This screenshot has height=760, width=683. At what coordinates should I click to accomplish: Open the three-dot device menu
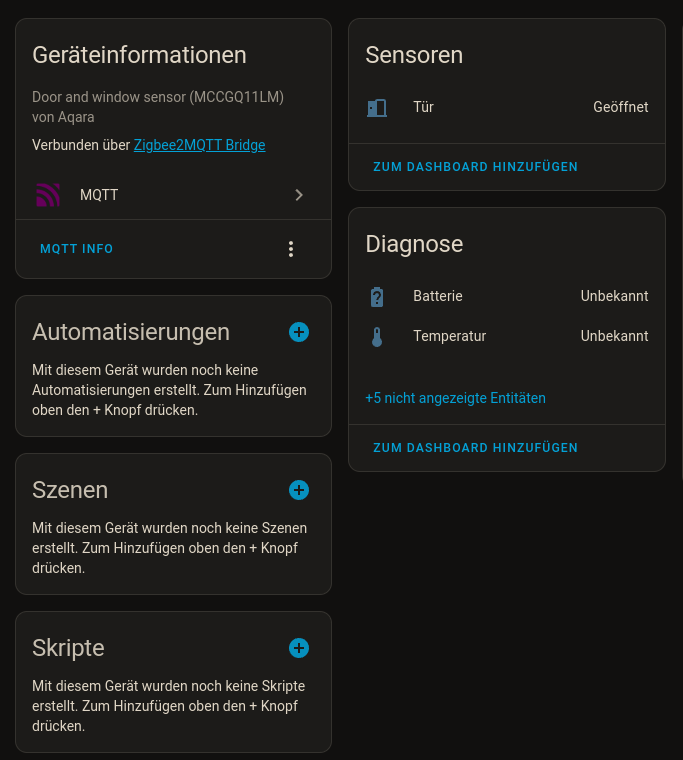pyautogui.click(x=291, y=249)
